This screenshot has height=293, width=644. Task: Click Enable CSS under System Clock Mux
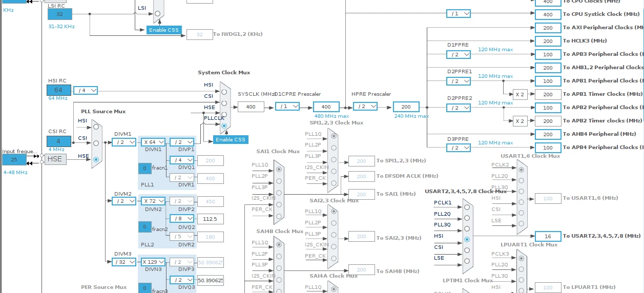pyautogui.click(x=231, y=139)
